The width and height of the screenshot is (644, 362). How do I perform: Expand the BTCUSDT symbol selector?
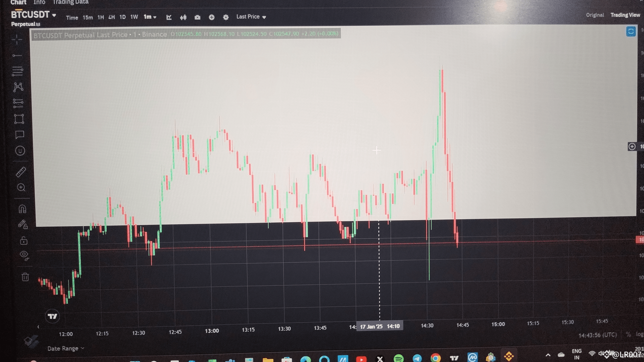click(x=33, y=15)
